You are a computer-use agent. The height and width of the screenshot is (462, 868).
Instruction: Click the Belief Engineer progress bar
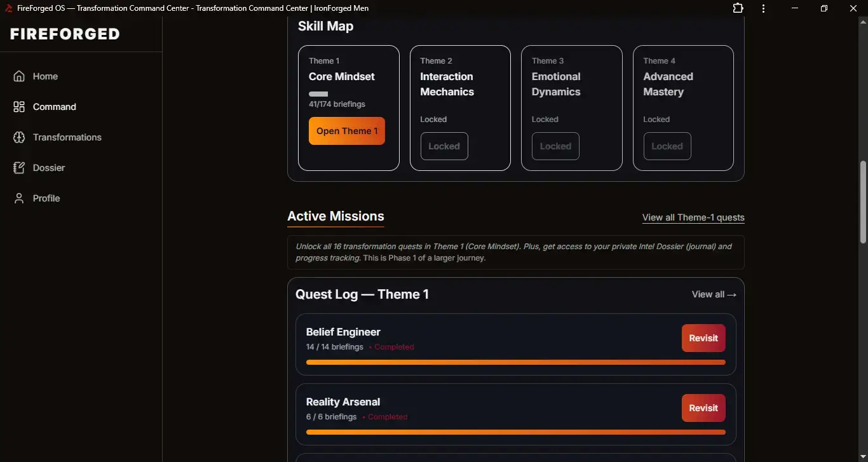[x=515, y=362]
